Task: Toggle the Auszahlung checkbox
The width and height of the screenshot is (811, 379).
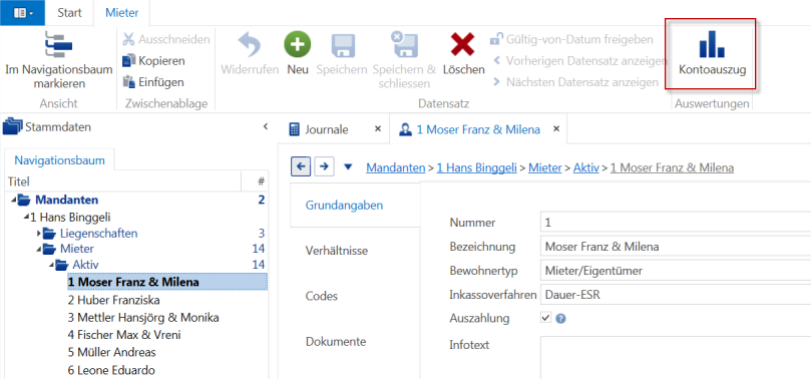Action: pos(546,318)
